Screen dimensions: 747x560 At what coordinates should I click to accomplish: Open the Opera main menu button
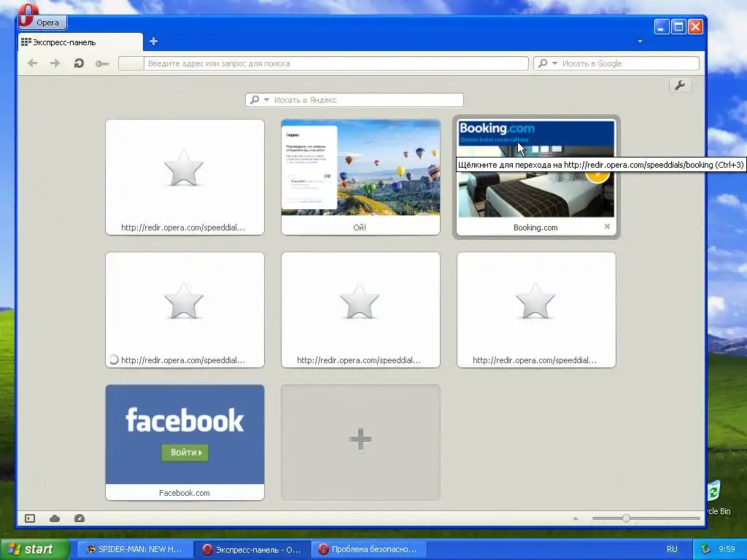pos(42,21)
